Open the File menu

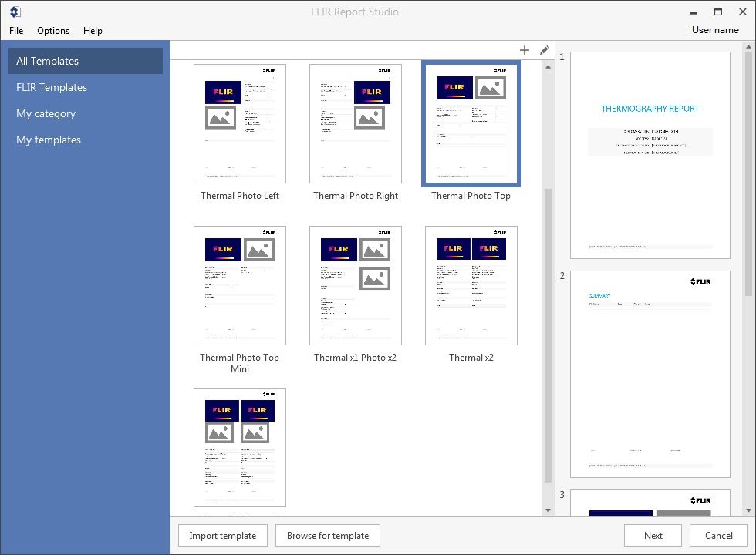click(16, 31)
